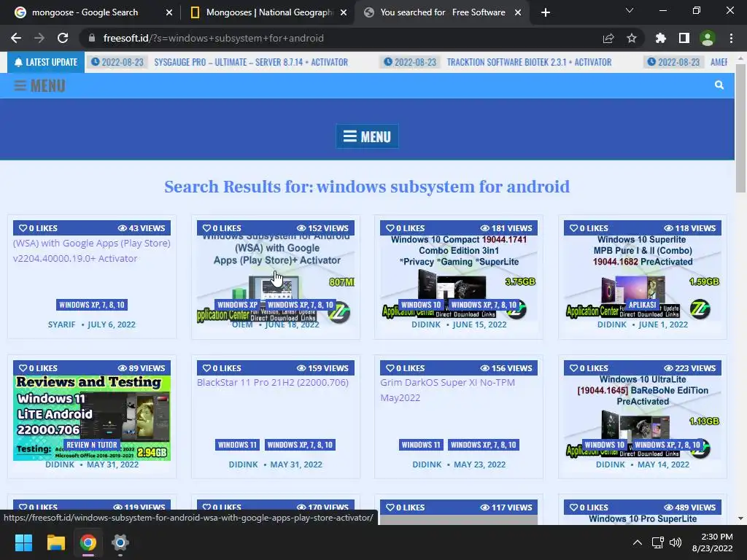Open the BlackStar 11 Pro 21H2 link

click(273, 382)
